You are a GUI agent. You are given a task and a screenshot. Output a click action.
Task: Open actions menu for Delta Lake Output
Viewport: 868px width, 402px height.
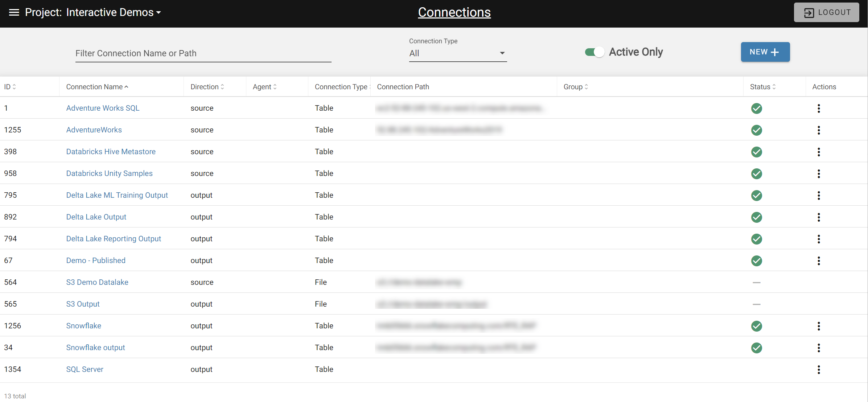[x=819, y=217]
